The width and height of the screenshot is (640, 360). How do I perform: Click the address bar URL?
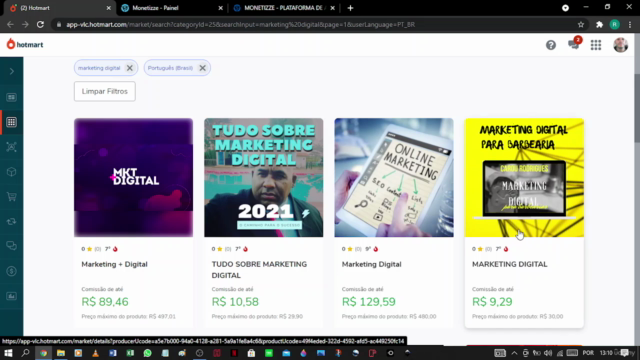click(x=240, y=24)
